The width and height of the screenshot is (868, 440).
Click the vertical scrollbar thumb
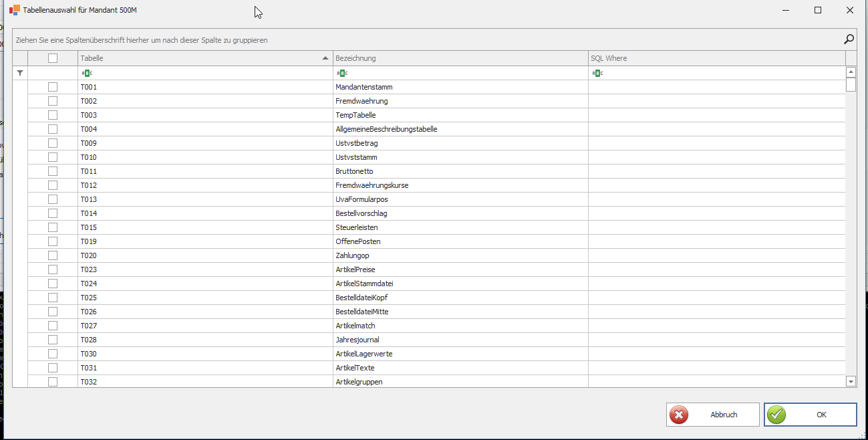point(851,85)
